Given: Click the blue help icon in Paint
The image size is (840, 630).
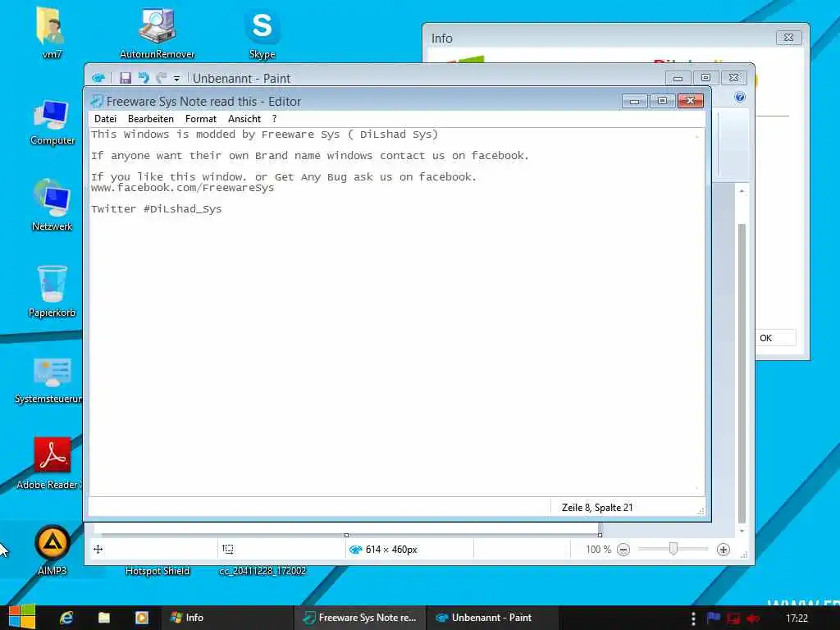Looking at the screenshot, I should 740,97.
